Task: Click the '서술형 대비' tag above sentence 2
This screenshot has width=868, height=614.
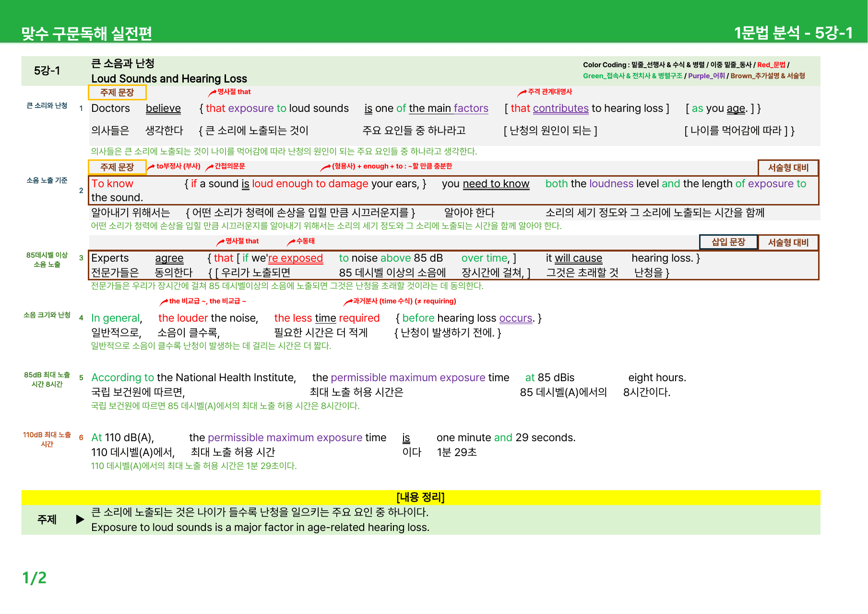Action: pos(788,168)
